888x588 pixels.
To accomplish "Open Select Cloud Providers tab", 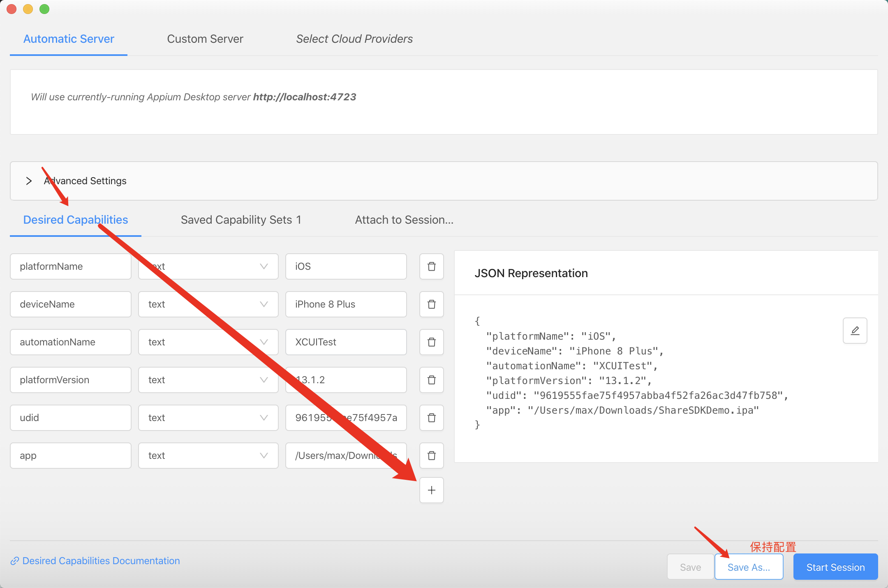I will (x=354, y=39).
